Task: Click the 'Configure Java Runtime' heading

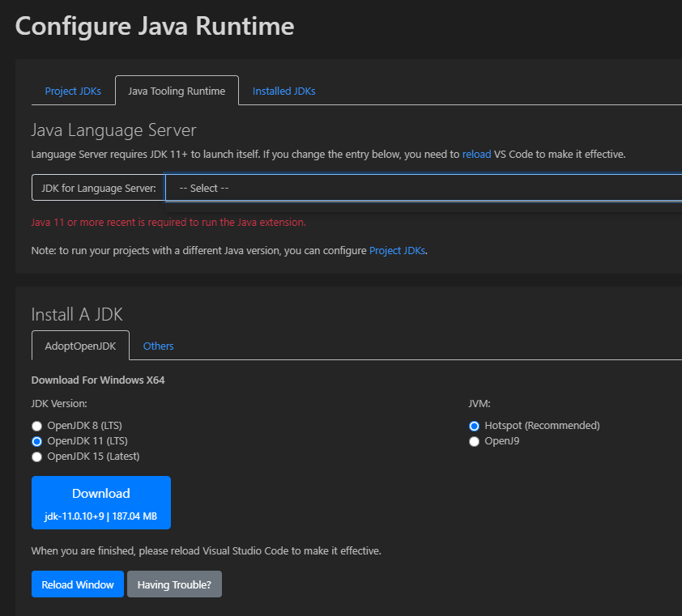Action: (x=155, y=26)
